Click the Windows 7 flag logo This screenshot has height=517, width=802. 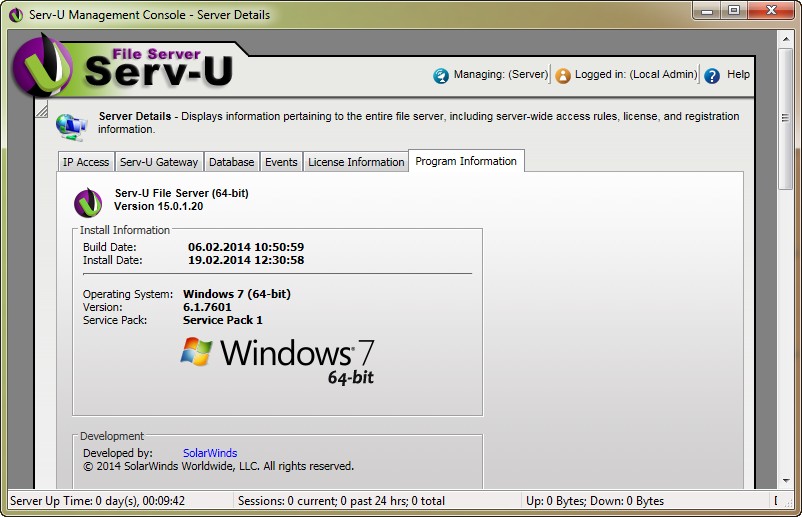[x=196, y=351]
